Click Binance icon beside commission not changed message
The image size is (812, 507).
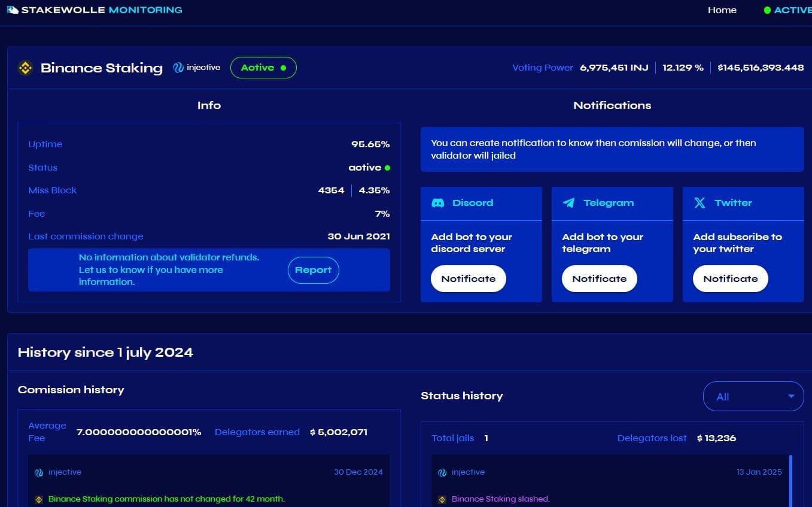point(39,499)
